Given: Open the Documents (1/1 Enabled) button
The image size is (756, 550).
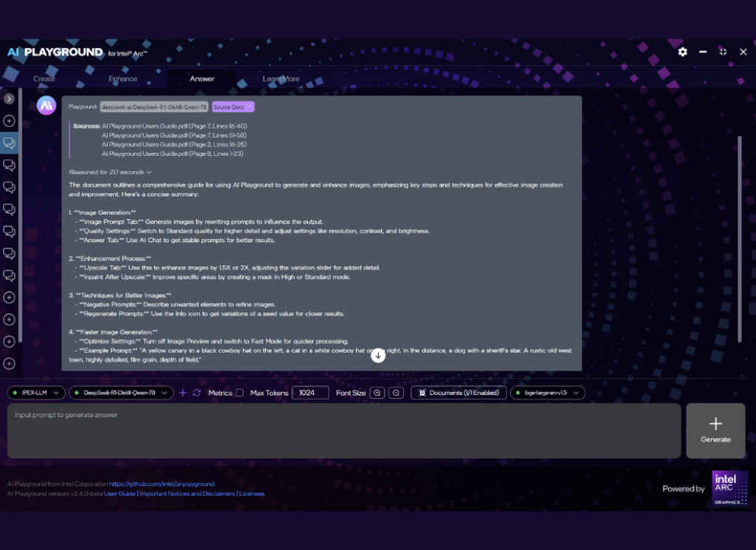Looking at the screenshot, I should 458,393.
